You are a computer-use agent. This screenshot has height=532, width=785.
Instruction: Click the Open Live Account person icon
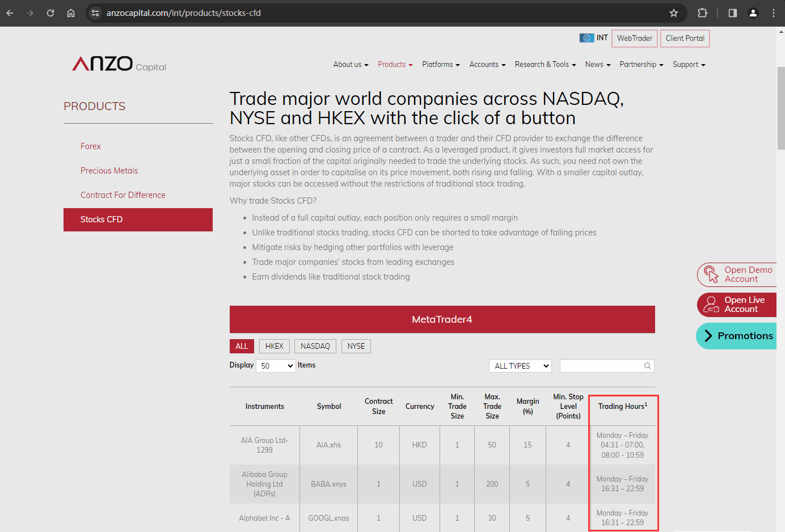pyautogui.click(x=711, y=305)
